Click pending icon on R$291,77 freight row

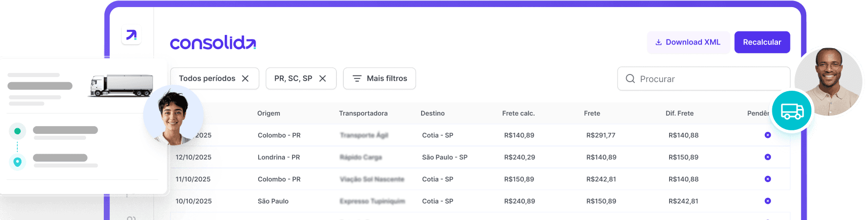click(x=768, y=135)
